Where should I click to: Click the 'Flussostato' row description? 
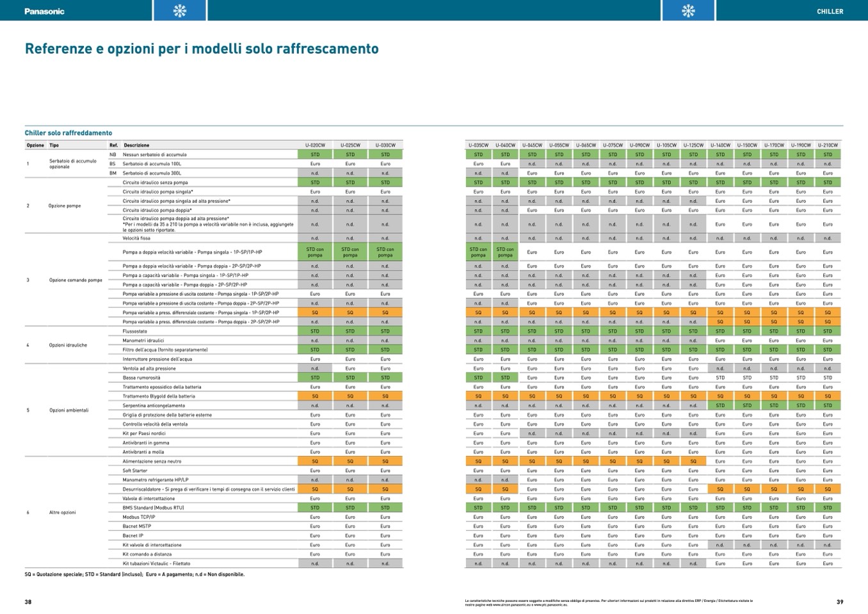[x=135, y=331]
